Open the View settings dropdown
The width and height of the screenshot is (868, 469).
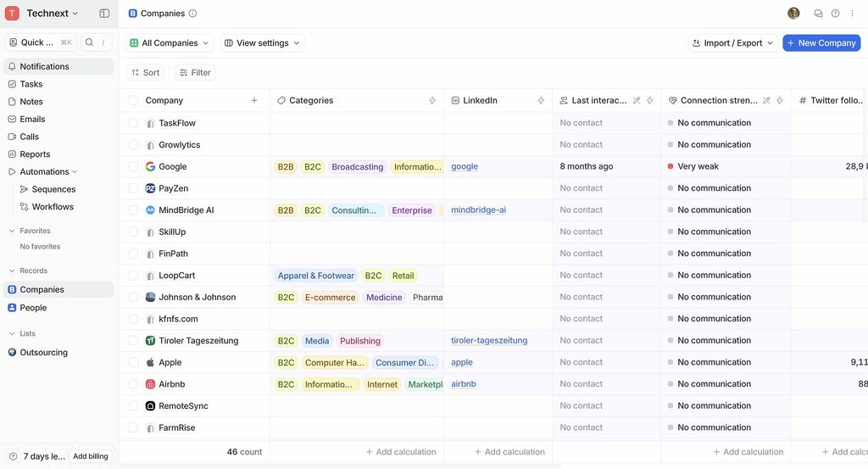point(263,42)
